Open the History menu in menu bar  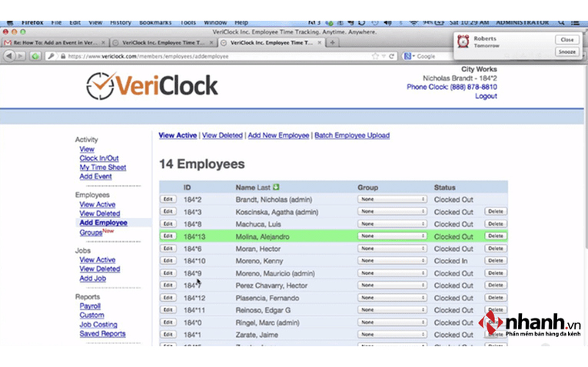tap(121, 23)
